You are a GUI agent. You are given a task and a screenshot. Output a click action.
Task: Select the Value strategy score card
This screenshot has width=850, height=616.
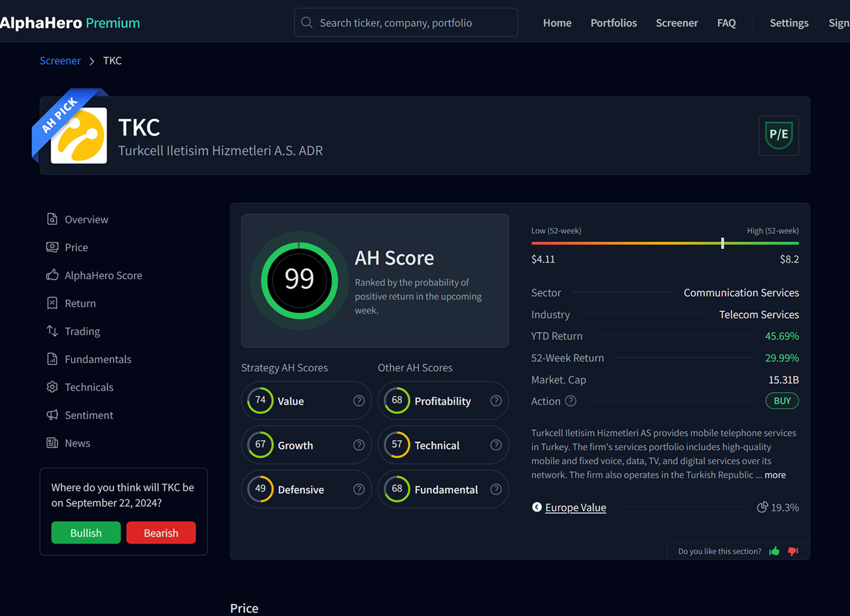[x=307, y=400]
